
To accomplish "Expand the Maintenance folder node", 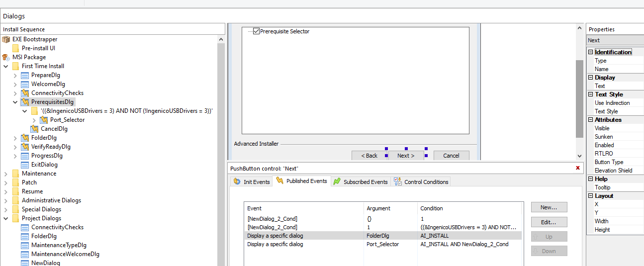I will [6, 174].
